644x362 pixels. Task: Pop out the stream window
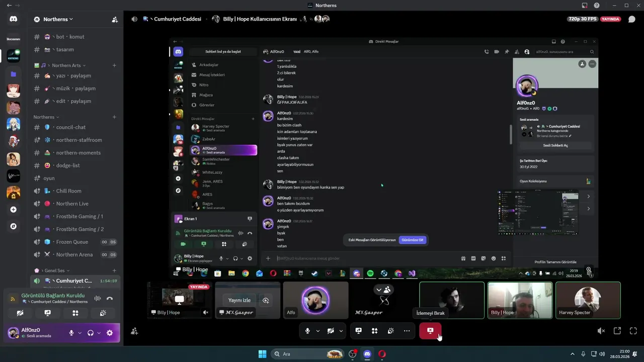617,331
